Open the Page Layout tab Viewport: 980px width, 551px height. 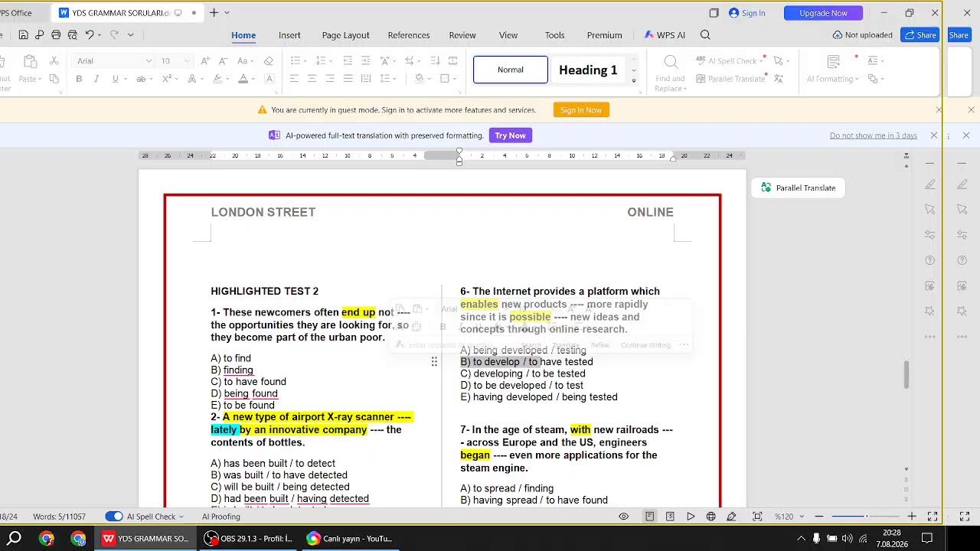345,35
